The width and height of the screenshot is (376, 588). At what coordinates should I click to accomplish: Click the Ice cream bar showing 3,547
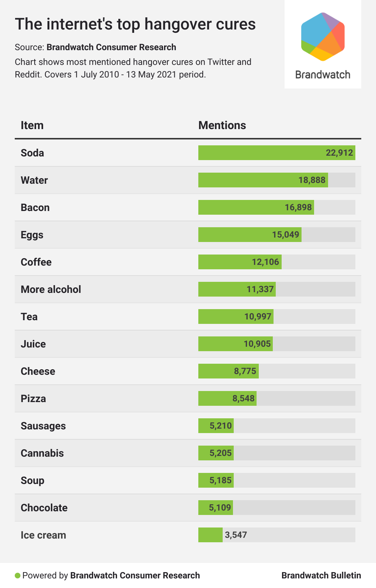[x=210, y=535]
